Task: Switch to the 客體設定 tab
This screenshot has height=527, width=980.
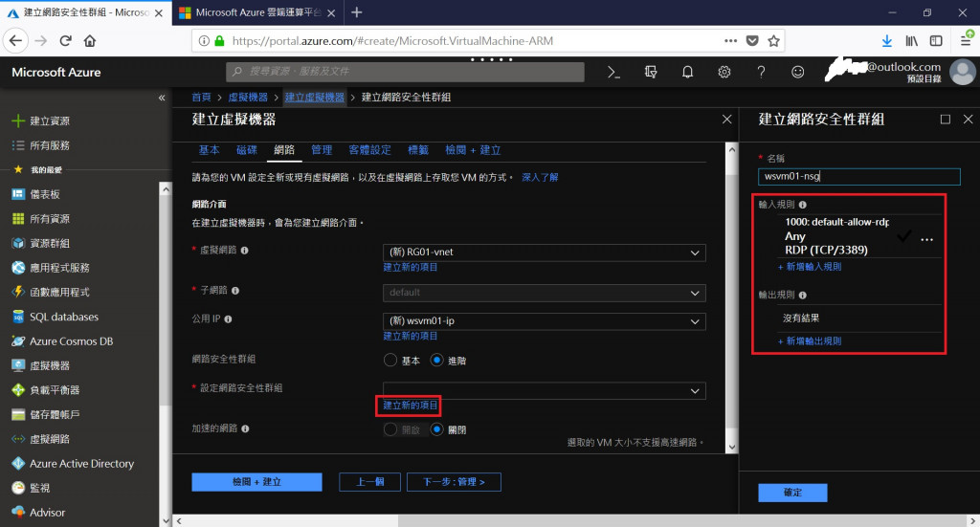Action: click(369, 150)
